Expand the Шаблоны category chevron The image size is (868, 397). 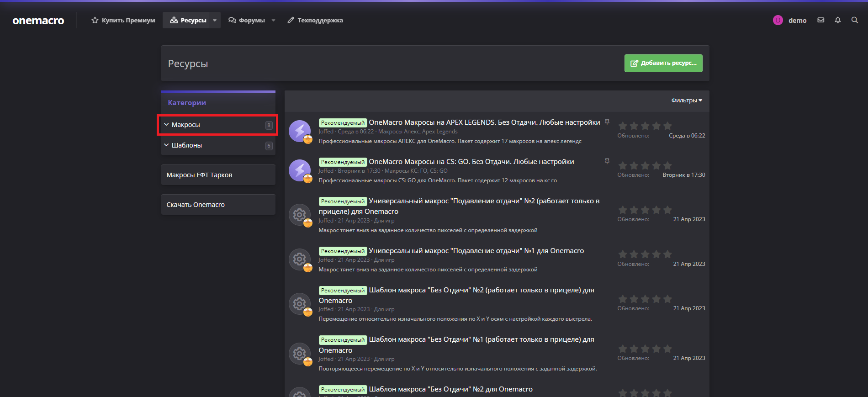pyautogui.click(x=166, y=145)
